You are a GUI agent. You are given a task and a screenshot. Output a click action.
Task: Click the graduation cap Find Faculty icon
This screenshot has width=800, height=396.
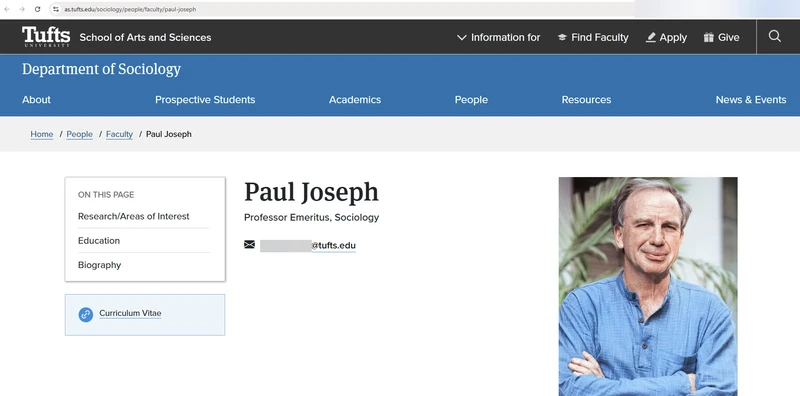pyautogui.click(x=562, y=37)
